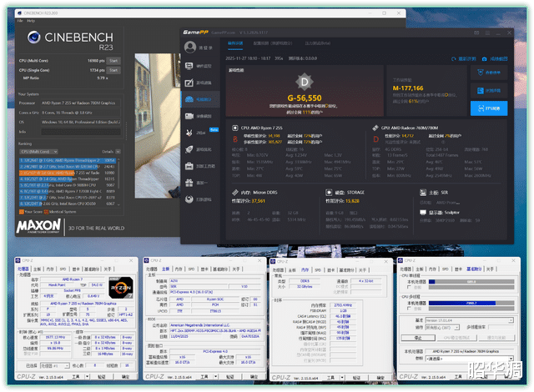Click the disk icon beside STORAGE

[x=329, y=193]
